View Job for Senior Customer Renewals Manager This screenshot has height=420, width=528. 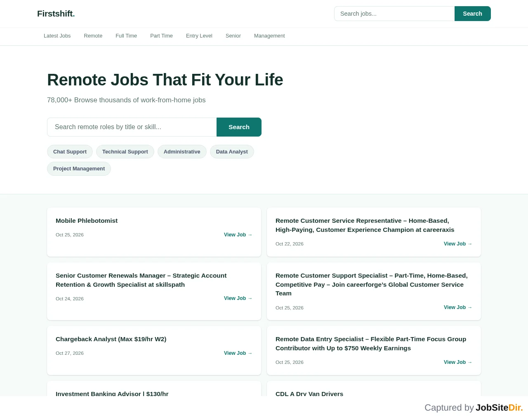point(238,298)
